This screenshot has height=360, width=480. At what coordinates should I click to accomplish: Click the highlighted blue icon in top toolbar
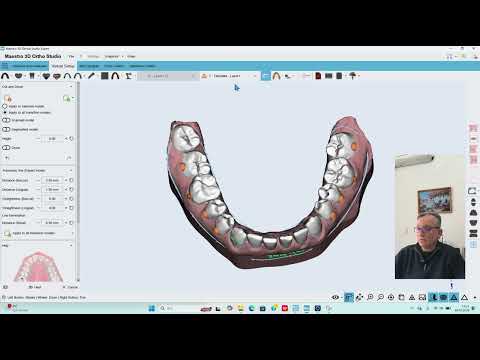tap(266, 76)
